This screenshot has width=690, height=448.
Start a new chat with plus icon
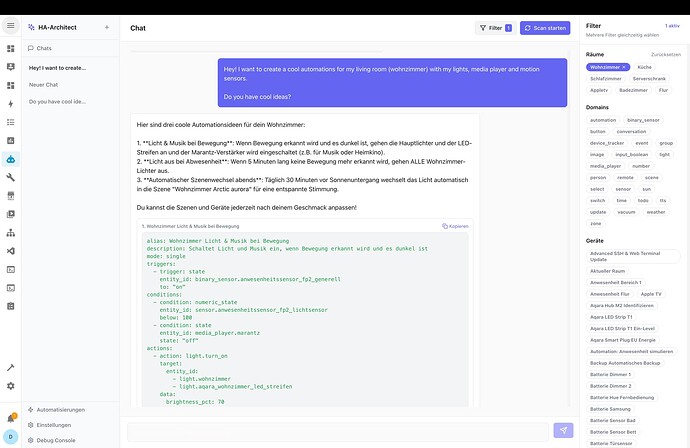coord(107,27)
